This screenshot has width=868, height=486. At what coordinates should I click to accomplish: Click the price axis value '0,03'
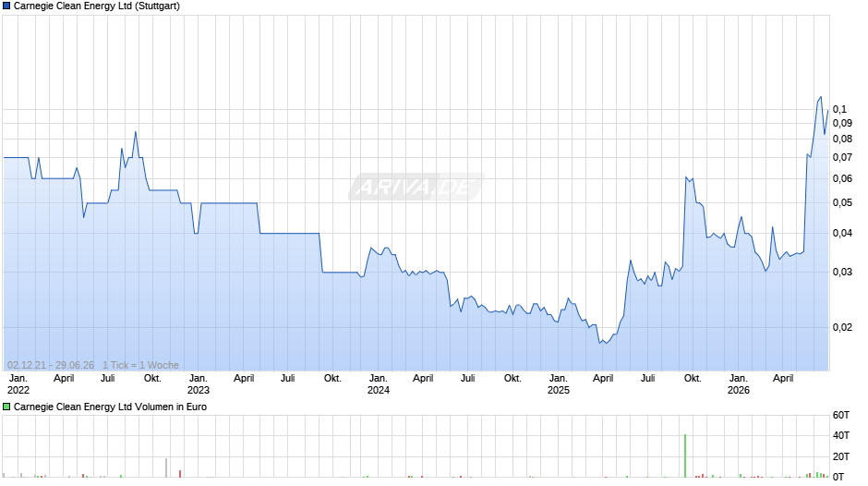[842, 272]
